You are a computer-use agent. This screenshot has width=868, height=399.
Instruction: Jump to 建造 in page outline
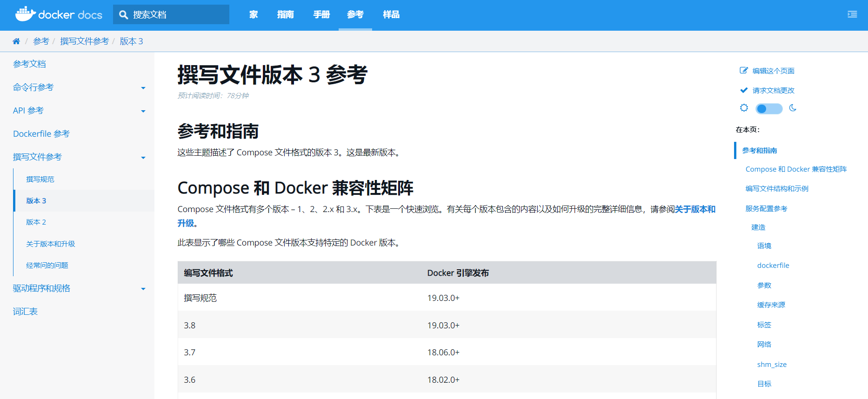[x=758, y=227]
